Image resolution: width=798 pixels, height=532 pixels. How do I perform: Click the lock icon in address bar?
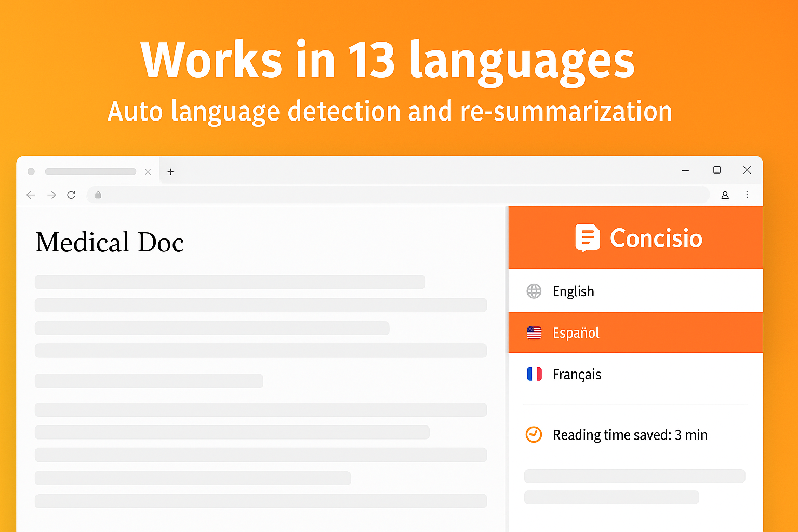point(98,195)
